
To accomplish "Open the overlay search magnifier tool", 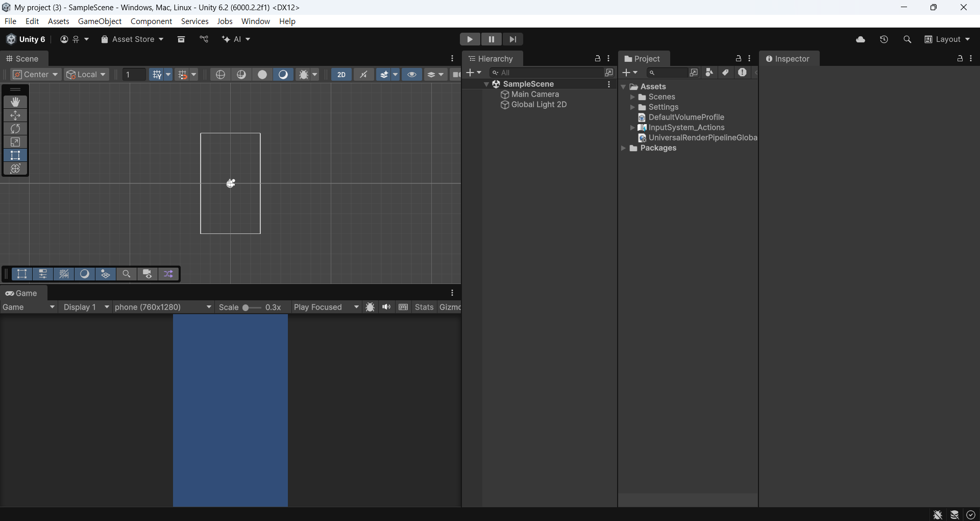I will point(127,274).
